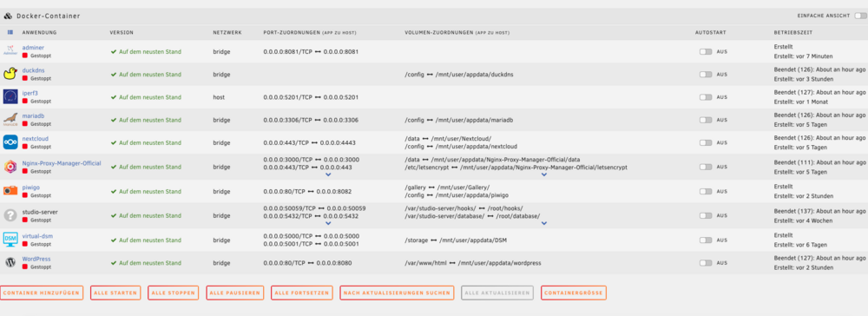This screenshot has width=868, height=316.
Task: Click the adminer container icon
Action: pos(10,51)
